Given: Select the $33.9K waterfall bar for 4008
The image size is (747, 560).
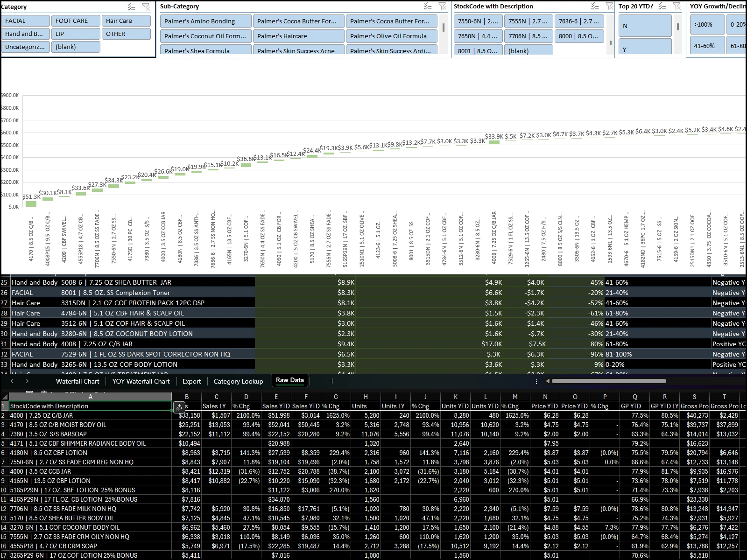Looking at the screenshot, I should (494, 142).
